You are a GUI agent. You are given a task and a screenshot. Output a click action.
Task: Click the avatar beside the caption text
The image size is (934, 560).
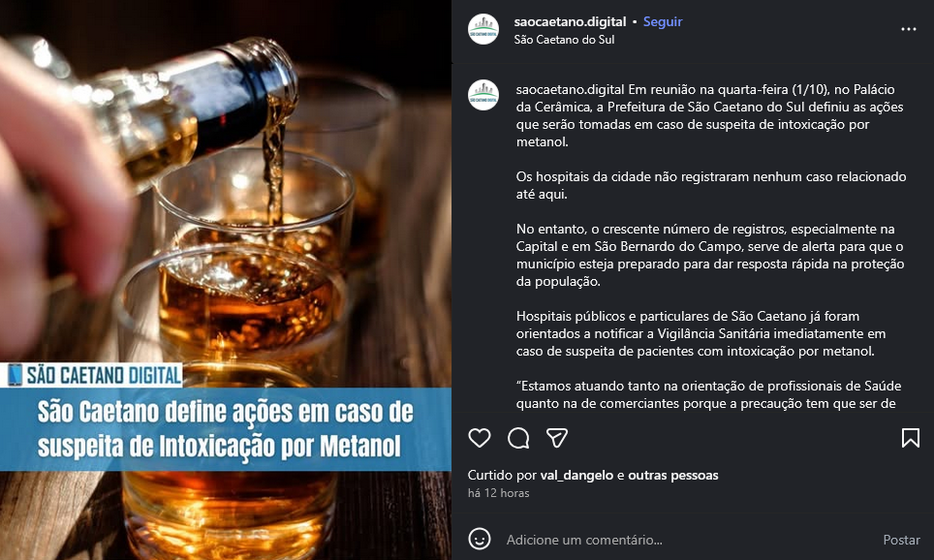coord(483,95)
